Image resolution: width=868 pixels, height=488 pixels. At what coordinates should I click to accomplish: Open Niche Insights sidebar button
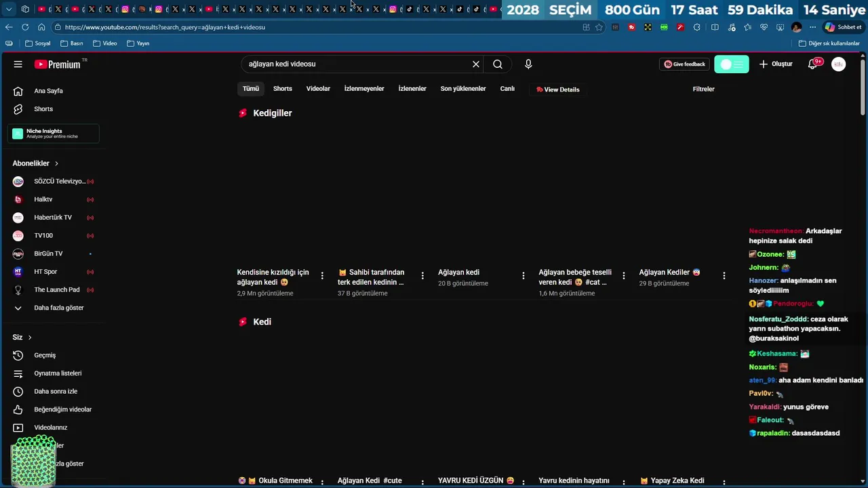(54, 134)
